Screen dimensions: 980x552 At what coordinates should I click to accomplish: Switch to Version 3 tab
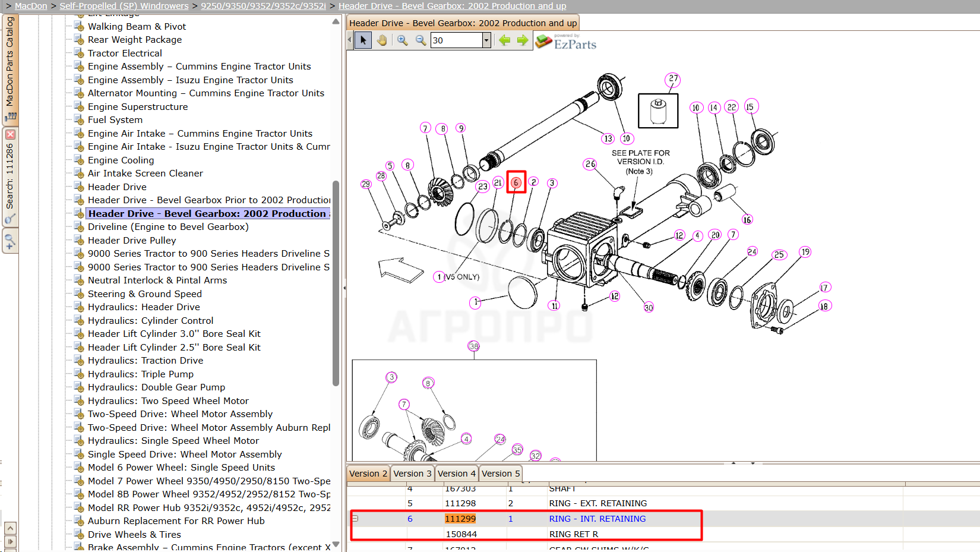tap(412, 474)
